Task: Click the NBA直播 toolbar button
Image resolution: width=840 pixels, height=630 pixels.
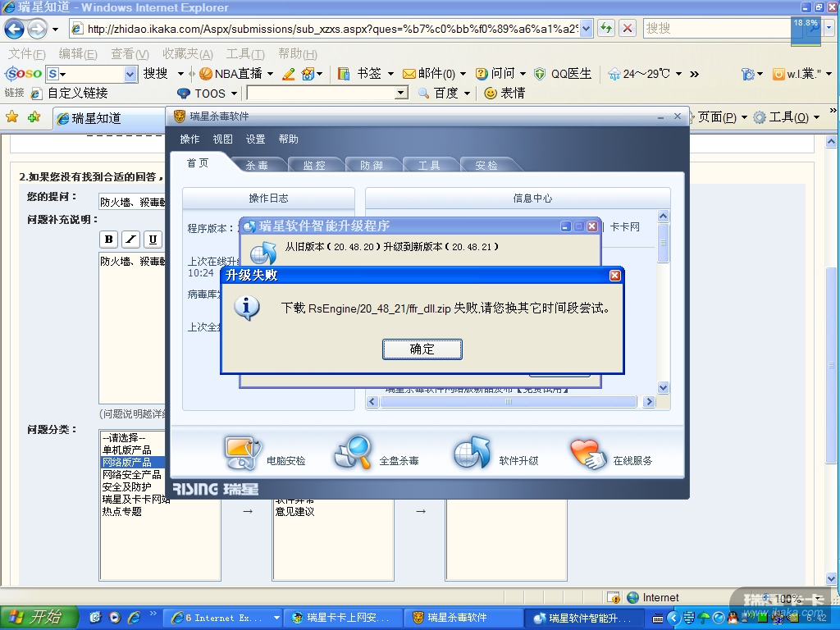Action: point(231,73)
